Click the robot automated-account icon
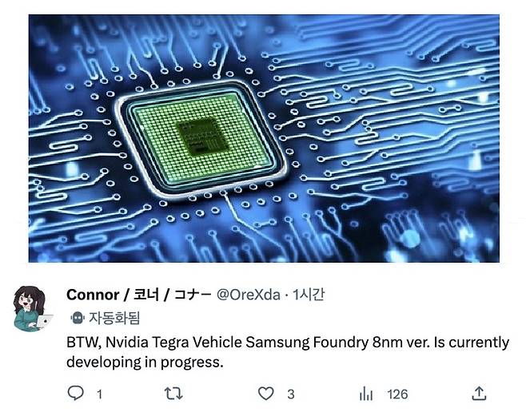Image resolution: width=526 pixels, height=420 pixels. 78,317
